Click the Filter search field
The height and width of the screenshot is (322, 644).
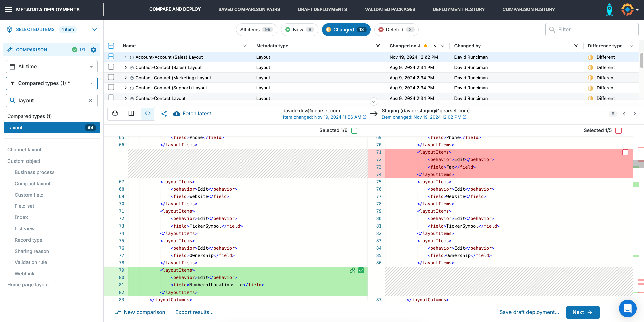(595, 30)
